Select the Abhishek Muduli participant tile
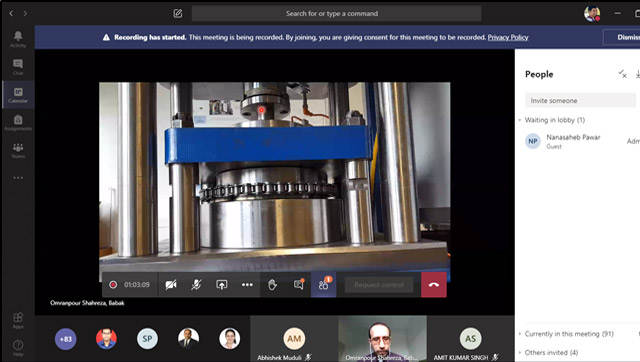 click(294, 339)
